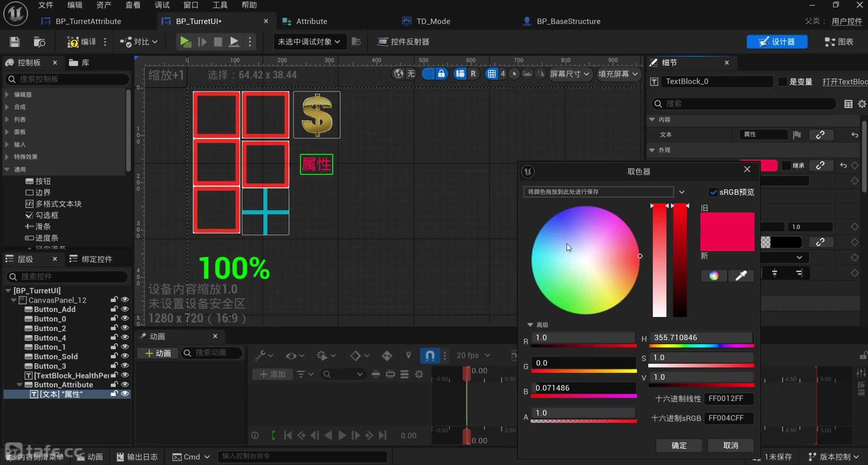868x465 pixels.
Task: Click the eyedropper tool in color picker
Action: 741,275
